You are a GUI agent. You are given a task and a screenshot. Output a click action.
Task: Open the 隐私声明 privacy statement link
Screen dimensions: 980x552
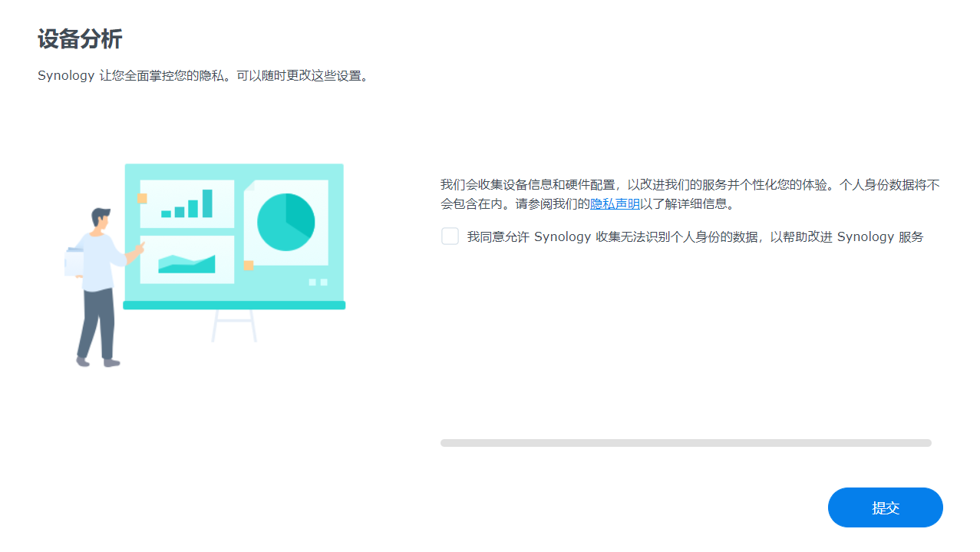(x=612, y=204)
